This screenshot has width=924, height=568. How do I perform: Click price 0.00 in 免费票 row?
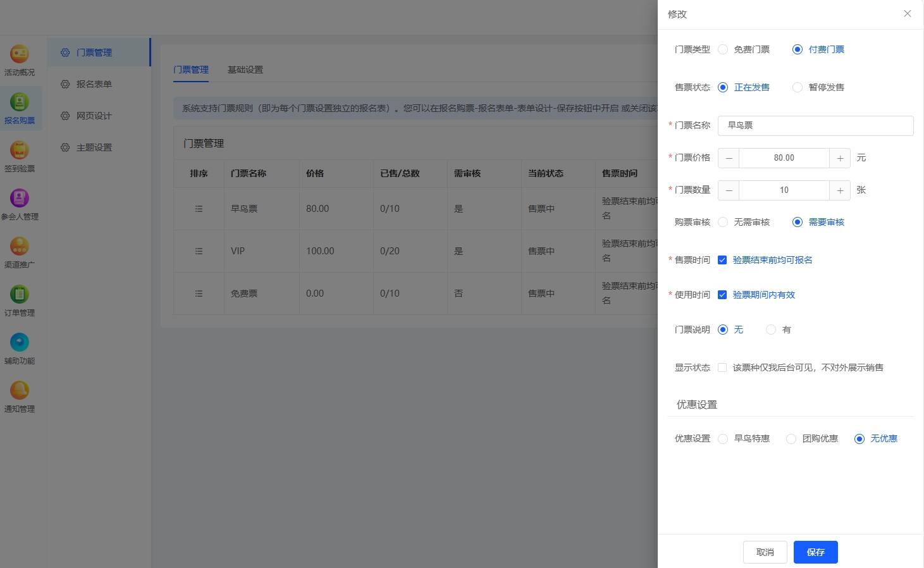pos(315,293)
